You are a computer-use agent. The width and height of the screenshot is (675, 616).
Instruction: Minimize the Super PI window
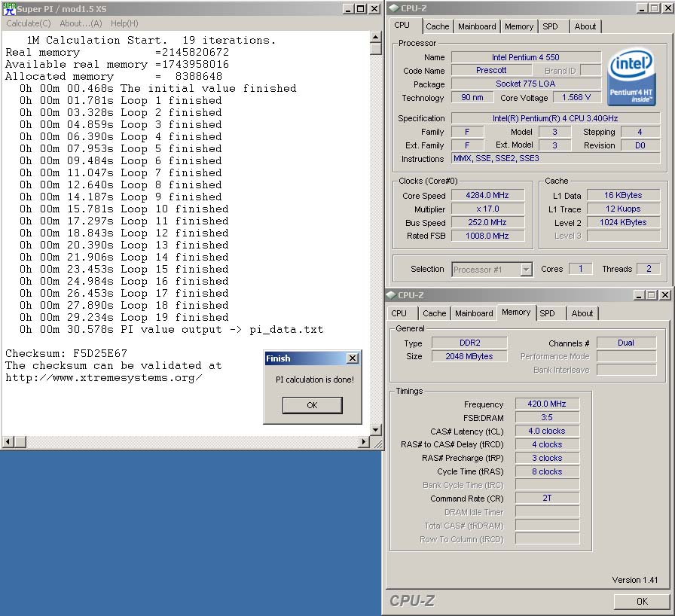[348, 8]
